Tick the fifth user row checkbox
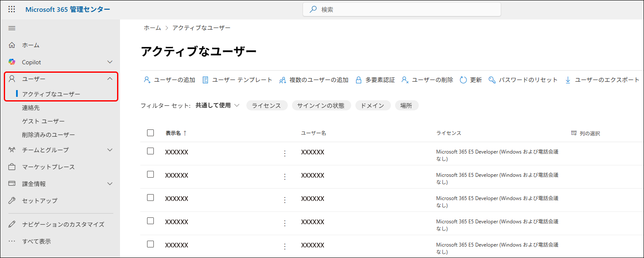This screenshot has height=258, width=644. (150, 244)
